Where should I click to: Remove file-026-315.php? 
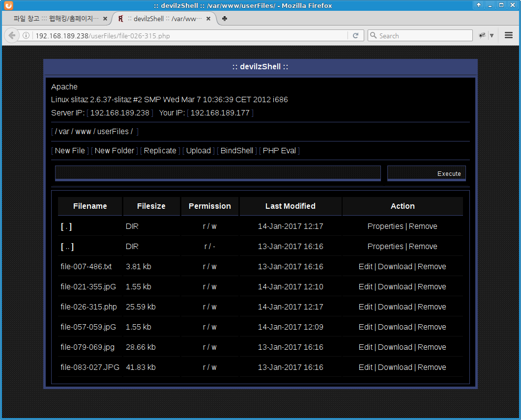click(x=432, y=307)
